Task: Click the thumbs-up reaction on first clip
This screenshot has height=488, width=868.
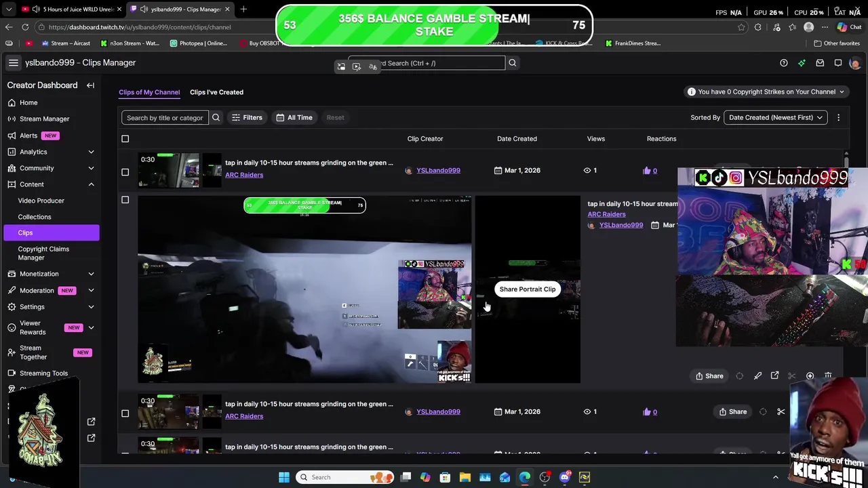Action: tap(646, 171)
